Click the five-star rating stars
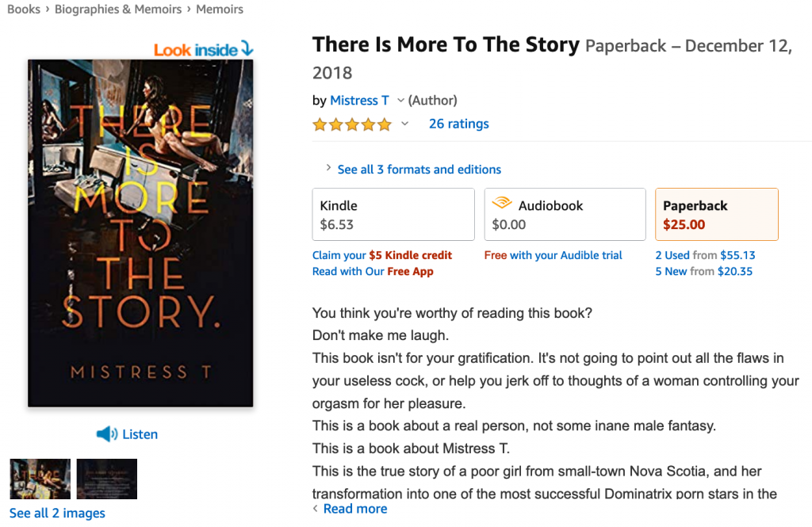 pyautogui.click(x=351, y=124)
